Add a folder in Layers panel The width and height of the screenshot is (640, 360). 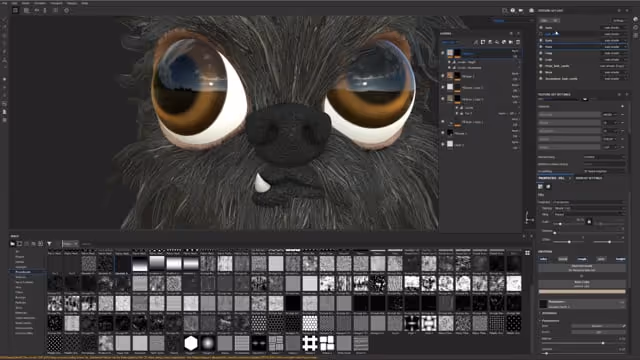click(511, 42)
